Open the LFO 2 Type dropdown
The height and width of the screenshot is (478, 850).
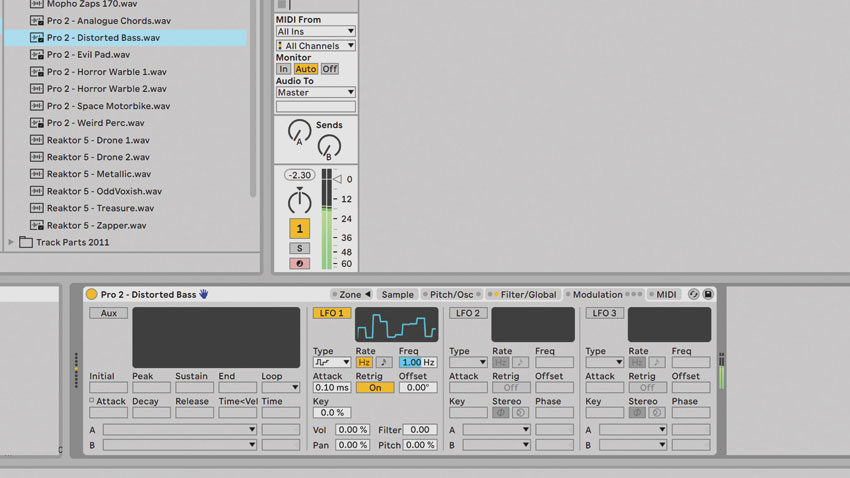(x=468, y=363)
